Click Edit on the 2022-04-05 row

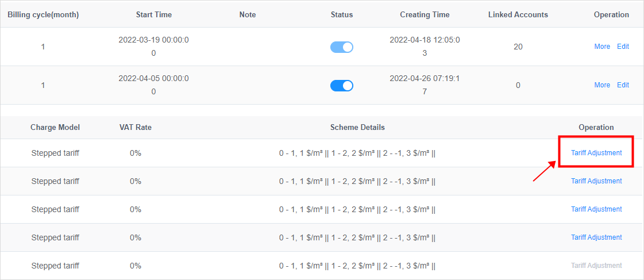(623, 85)
